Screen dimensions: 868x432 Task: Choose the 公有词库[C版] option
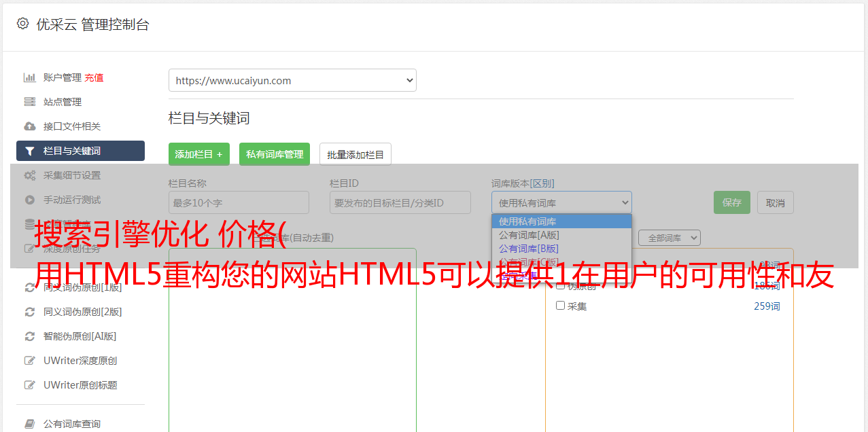[561, 262]
